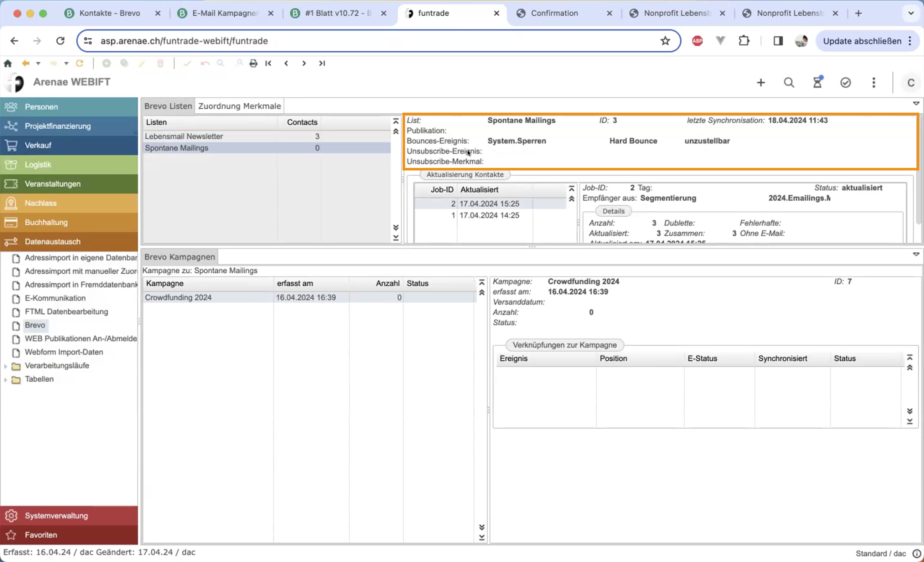Open the dropdown arrow beside the orange back arrow

pos(38,64)
